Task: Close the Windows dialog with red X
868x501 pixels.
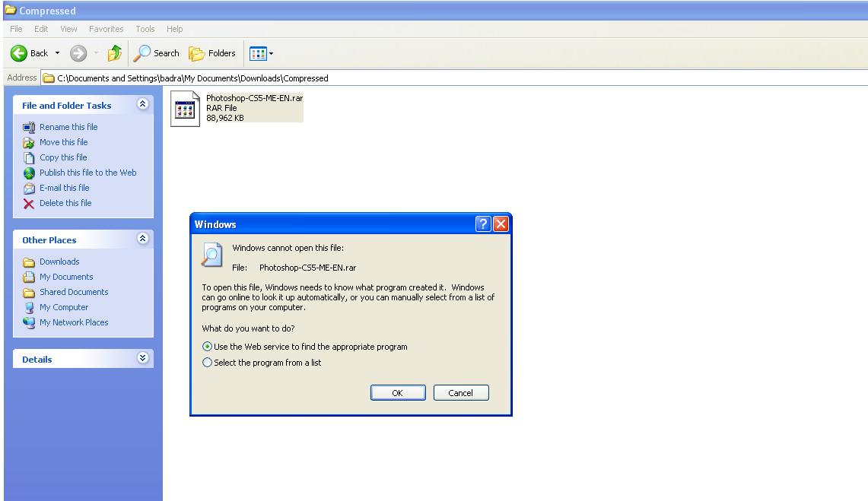Action: coord(501,224)
